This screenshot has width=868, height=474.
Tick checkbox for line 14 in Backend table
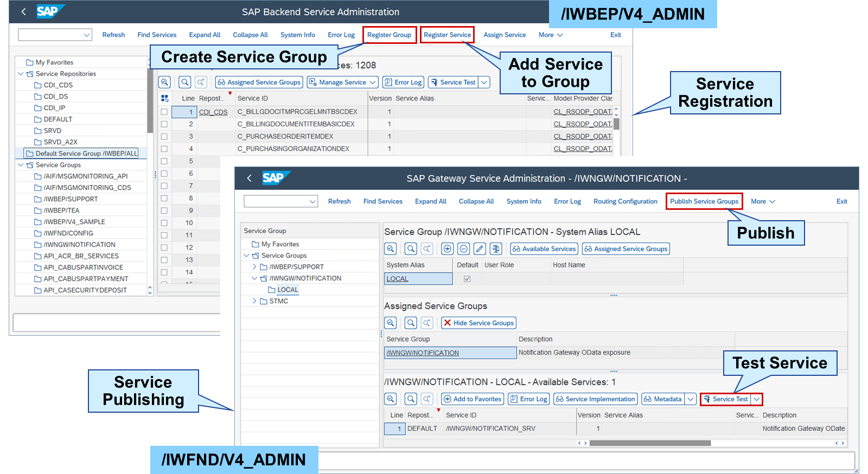click(164, 272)
